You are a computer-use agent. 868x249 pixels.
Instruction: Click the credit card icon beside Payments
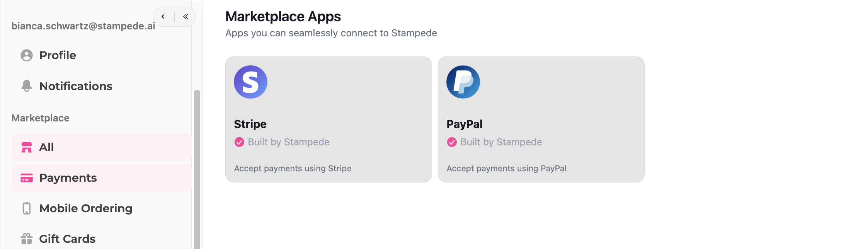click(27, 178)
